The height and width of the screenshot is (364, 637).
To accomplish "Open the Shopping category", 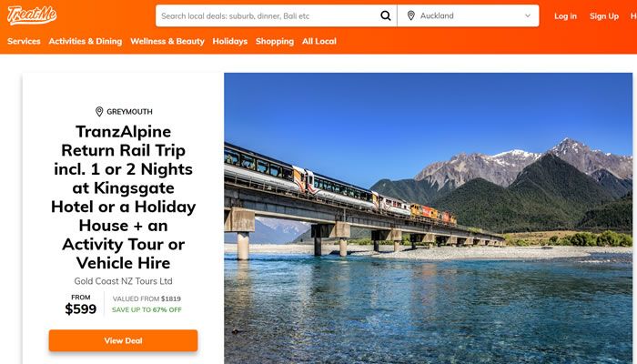I will click(275, 41).
